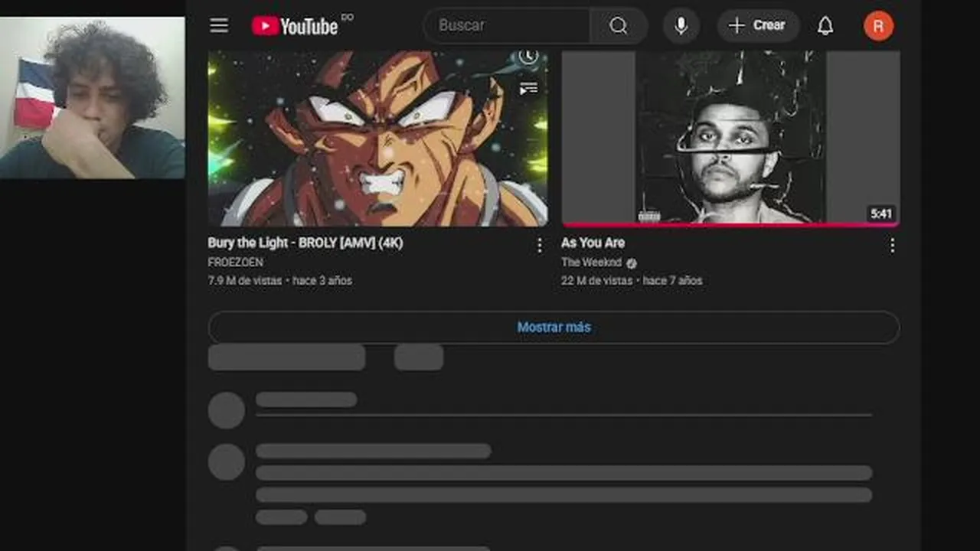
Task: Open the notifications bell
Action: click(x=825, y=25)
